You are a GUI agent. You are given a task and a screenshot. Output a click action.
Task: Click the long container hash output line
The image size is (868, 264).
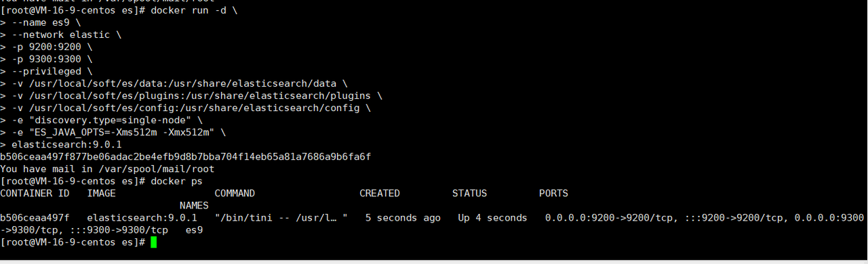pyautogui.click(x=185, y=156)
